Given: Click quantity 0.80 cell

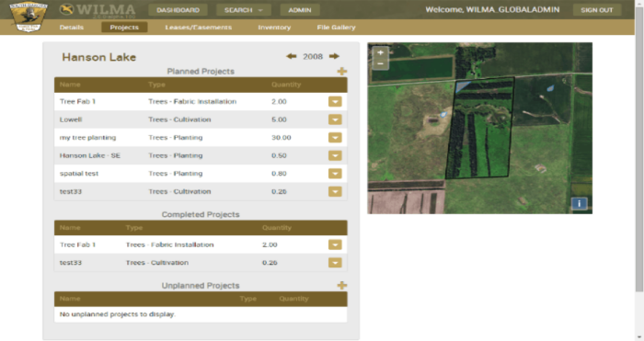Looking at the screenshot, I should pyautogui.click(x=279, y=174).
